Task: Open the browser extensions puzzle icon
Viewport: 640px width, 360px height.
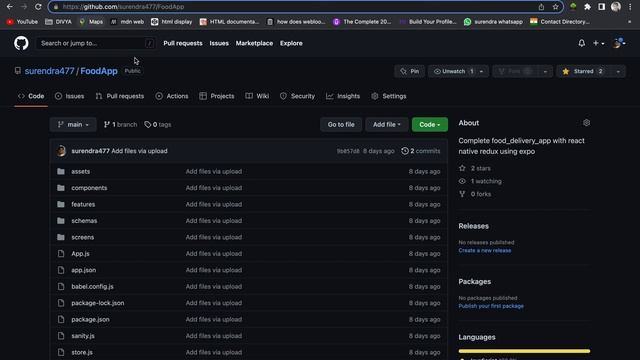Action: pyautogui.click(x=587, y=7)
